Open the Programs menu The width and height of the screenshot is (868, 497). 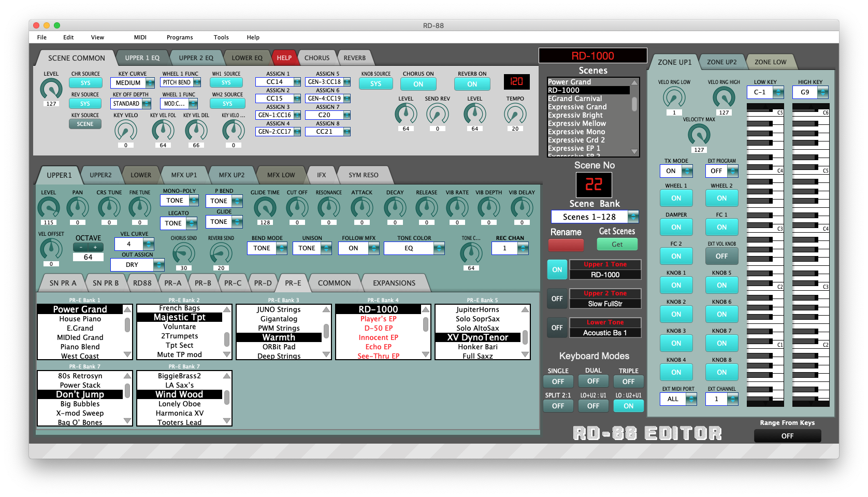[180, 37]
